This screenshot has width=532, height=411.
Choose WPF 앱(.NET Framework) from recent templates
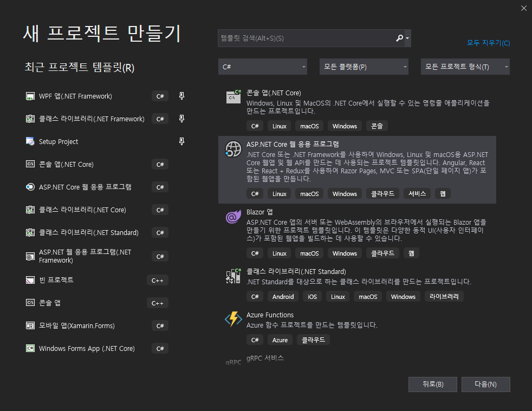pyautogui.click(x=75, y=96)
